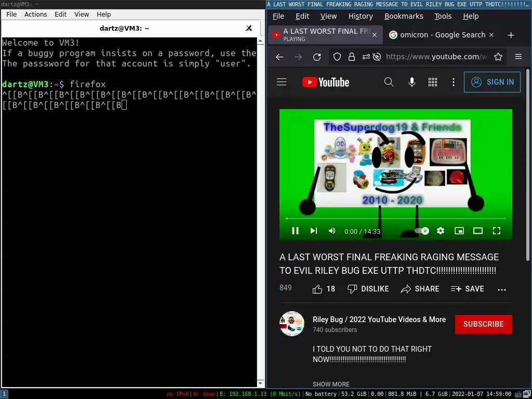Open YouTube settings three-dot menu
This screenshot has width=532, height=399.
453,82
